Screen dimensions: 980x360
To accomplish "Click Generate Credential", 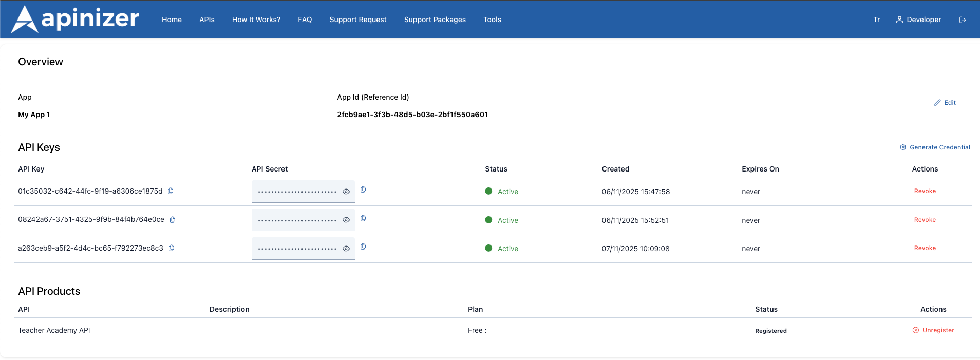I will point(935,147).
